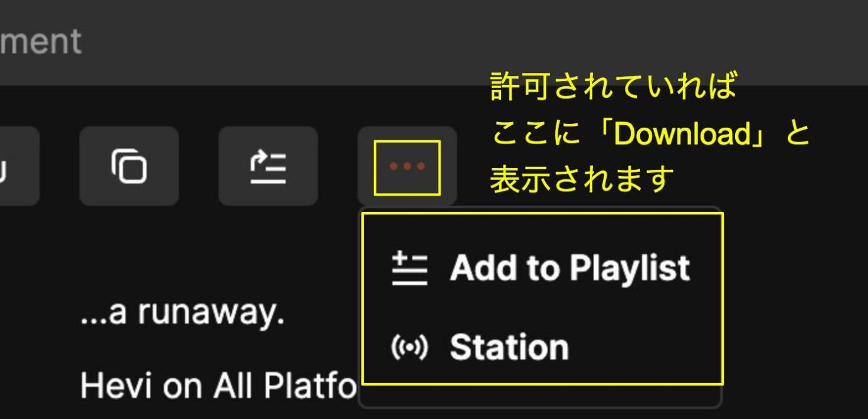
Task: Click the arrow-with-lines queue symbol
Action: (x=268, y=167)
